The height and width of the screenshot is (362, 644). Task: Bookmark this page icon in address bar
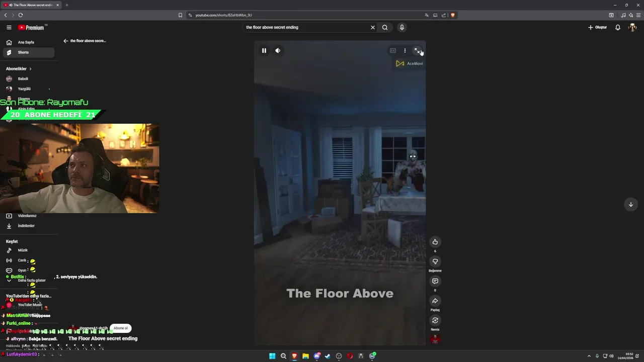[x=180, y=15]
